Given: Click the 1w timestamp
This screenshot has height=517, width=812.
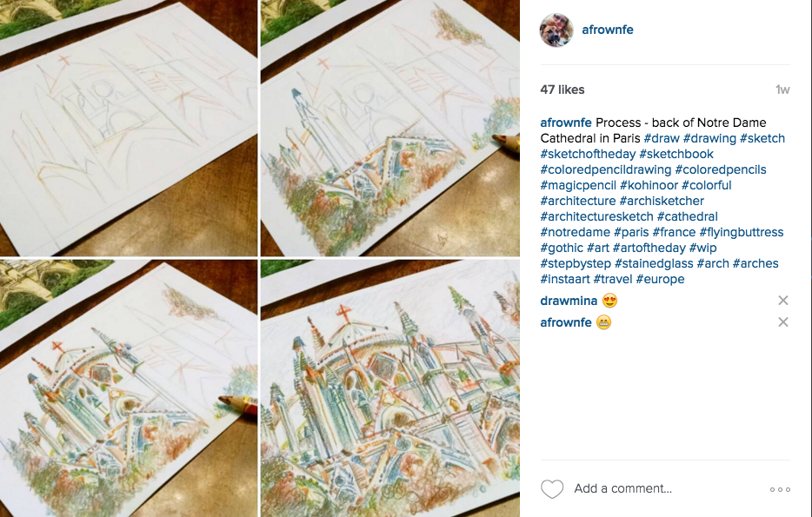Looking at the screenshot, I should pyautogui.click(x=782, y=89).
